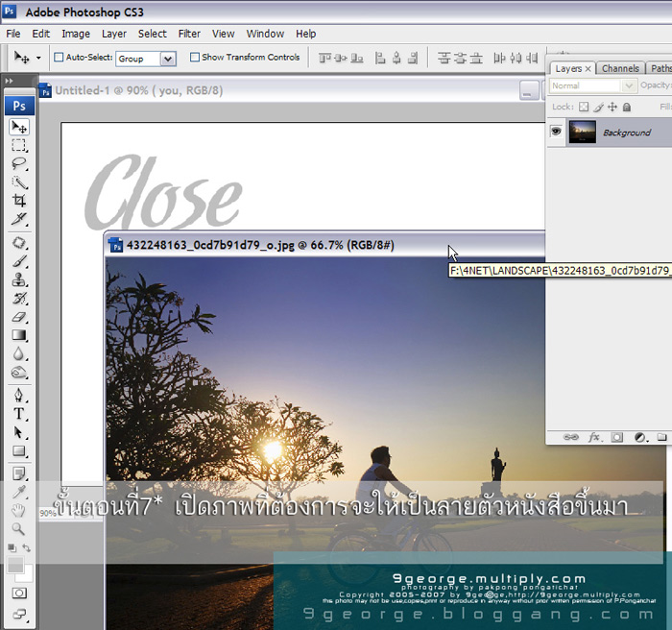This screenshot has width=672, height=630.
Task: Select the Spot Healing Brush tool
Action: click(x=19, y=243)
